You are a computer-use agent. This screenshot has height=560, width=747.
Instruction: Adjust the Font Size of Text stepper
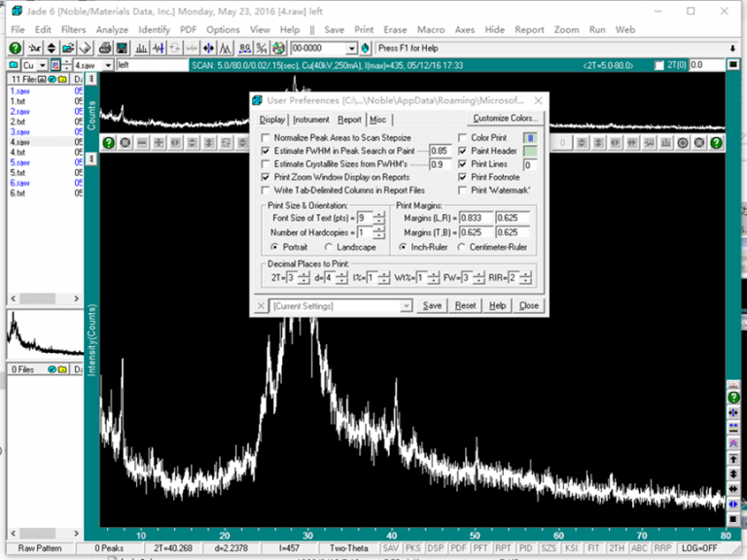click(x=378, y=218)
